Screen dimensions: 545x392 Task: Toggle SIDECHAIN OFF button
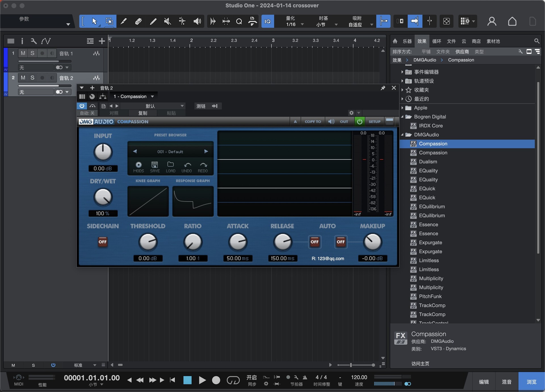(102, 242)
